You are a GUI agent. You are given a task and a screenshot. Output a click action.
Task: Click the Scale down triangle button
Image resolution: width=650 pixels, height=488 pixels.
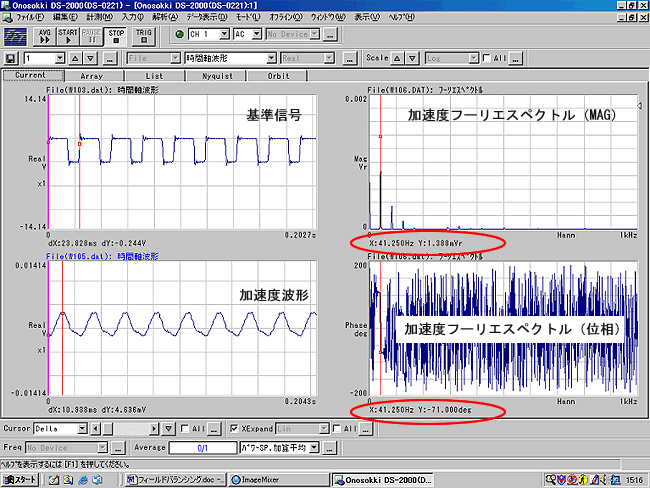point(412,58)
